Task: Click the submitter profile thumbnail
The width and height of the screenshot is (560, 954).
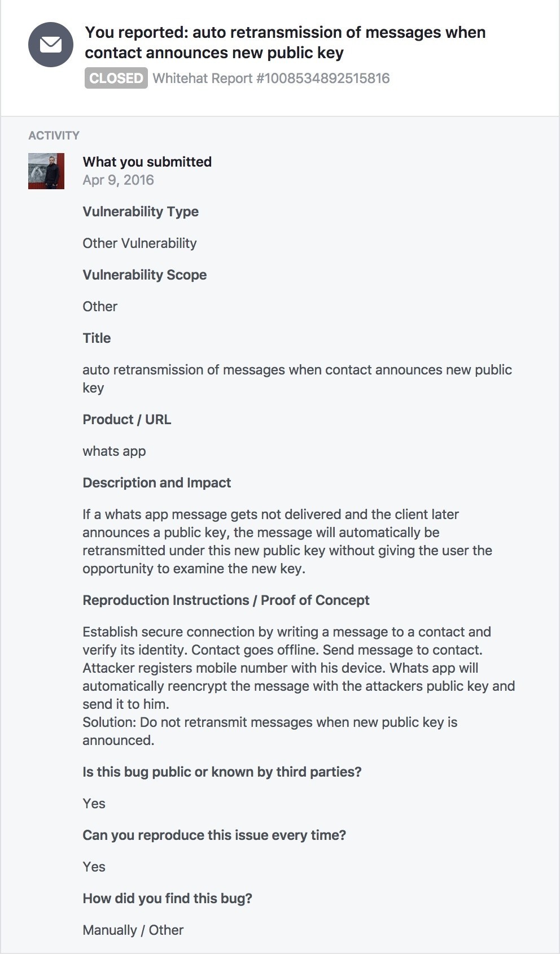Action: tap(46, 171)
